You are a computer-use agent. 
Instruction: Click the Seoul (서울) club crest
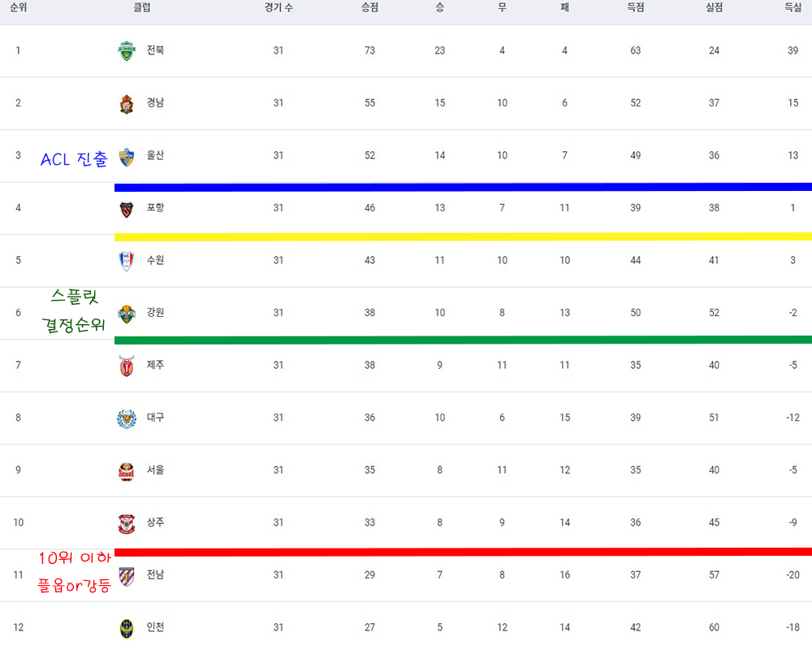pyautogui.click(x=127, y=471)
